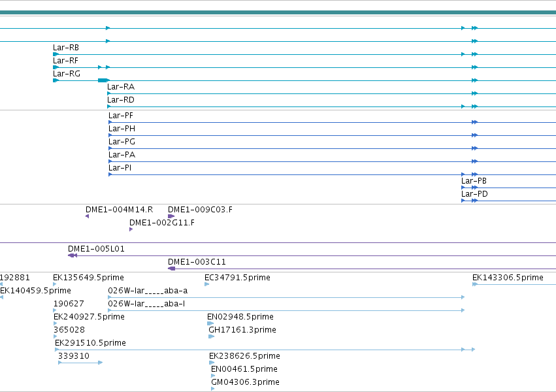Select the Lar-PI protein label
This screenshot has width=556, height=392.
(120, 168)
